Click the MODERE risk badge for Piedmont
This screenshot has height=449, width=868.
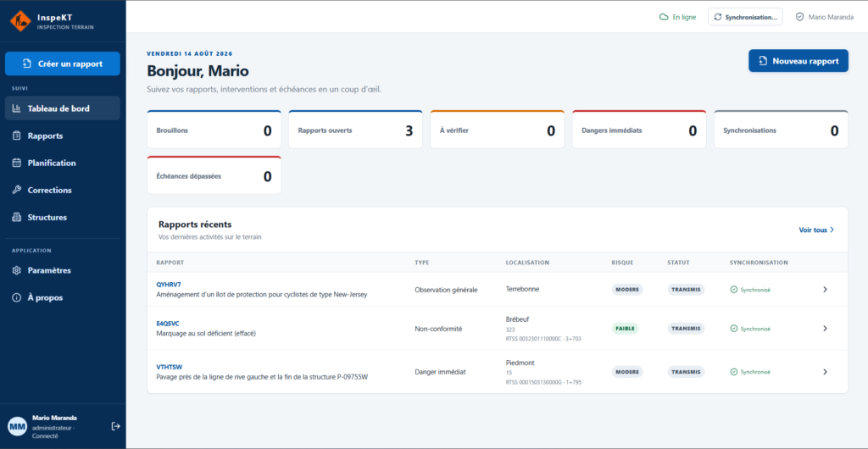tap(627, 372)
